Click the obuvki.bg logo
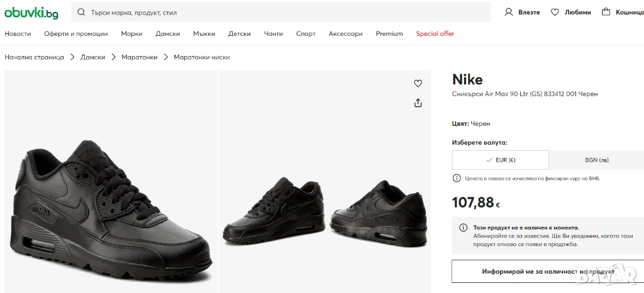Screen dimensions: 644x293 [x=31, y=13]
